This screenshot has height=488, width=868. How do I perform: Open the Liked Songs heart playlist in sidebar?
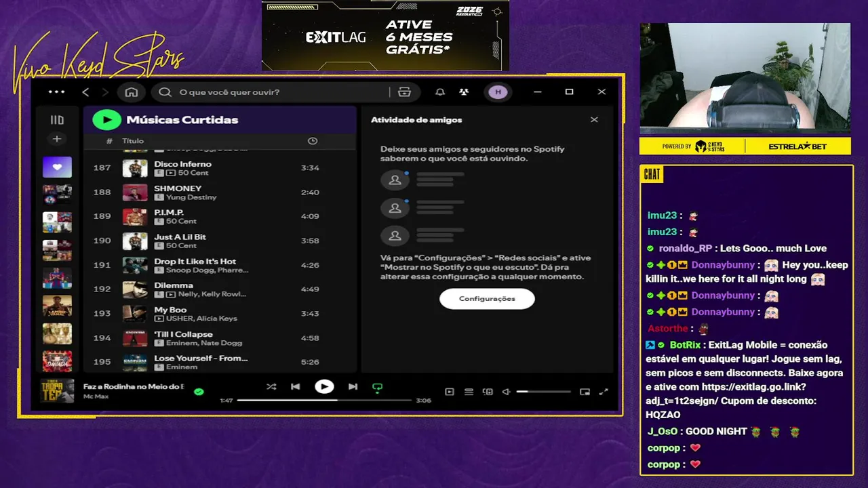[x=57, y=167]
